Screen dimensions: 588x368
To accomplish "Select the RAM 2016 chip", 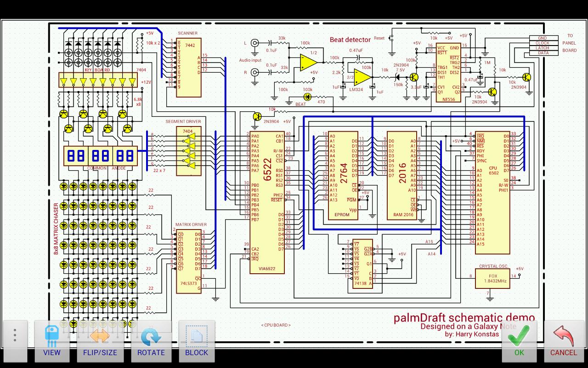I will [x=401, y=175].
